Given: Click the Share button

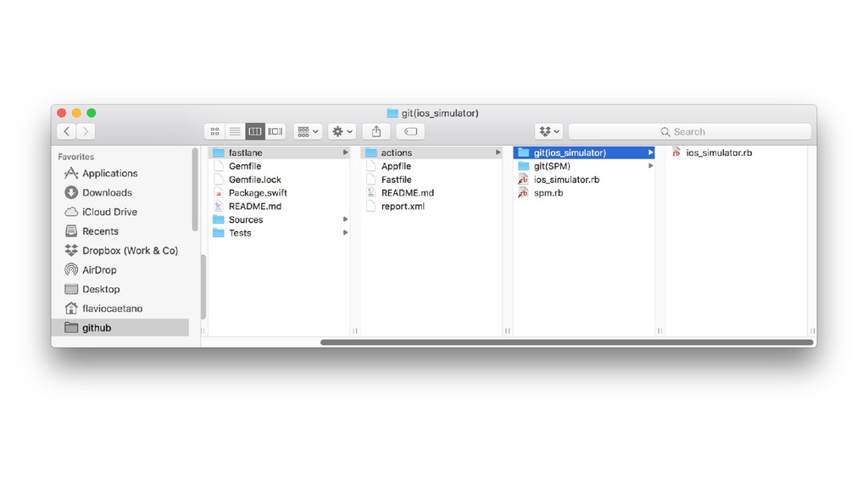Looking at the screenshot, I should pos(376,131).
